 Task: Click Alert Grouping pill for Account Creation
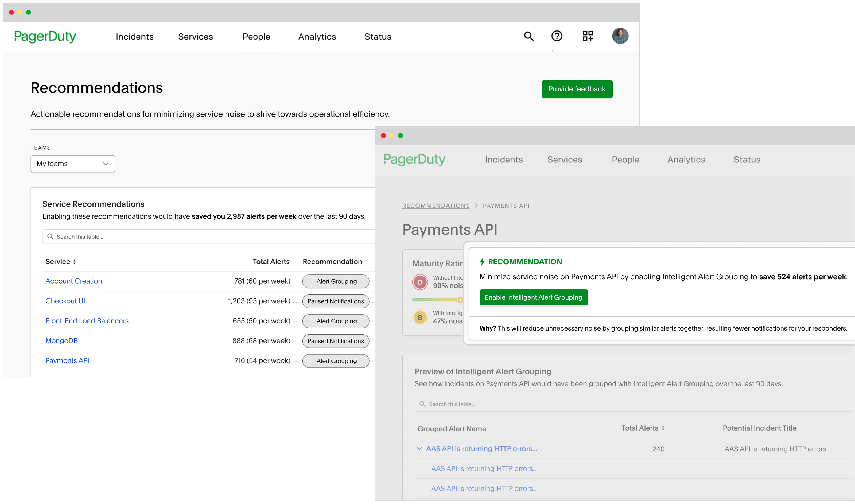pos(336,281)
